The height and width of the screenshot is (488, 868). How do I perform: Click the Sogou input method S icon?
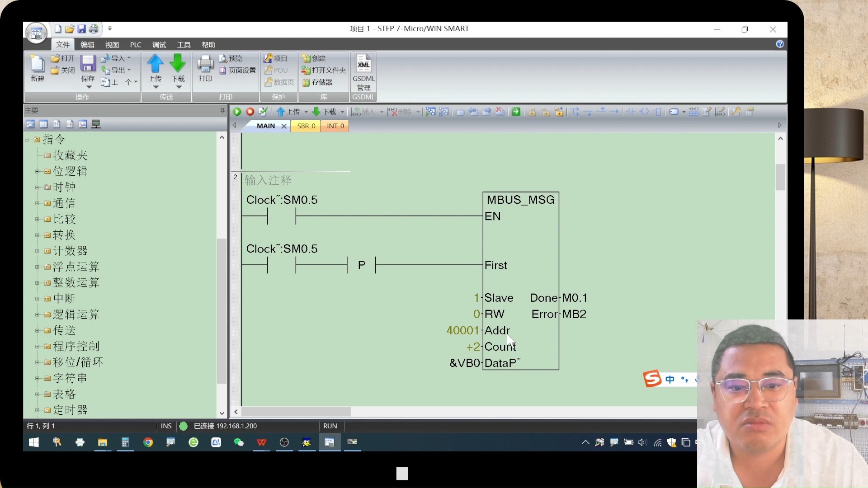tap(652, 379)
